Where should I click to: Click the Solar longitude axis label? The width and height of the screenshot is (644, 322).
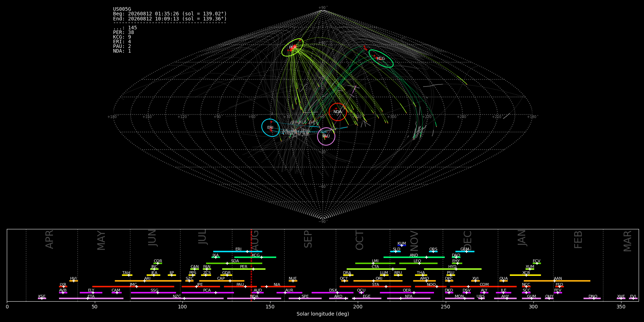point(323,314)
